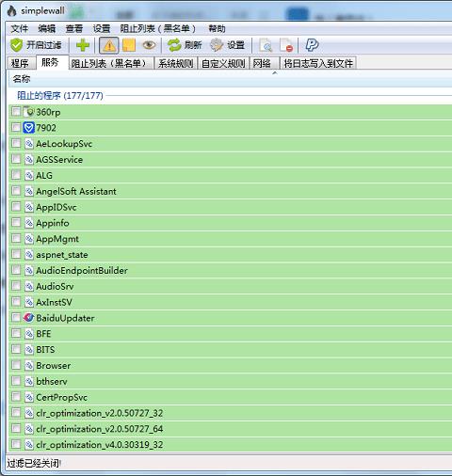Check the bthserv checkbox
Image resolution: width=452 pixels, height=476 pixels.
pos(16,381)
